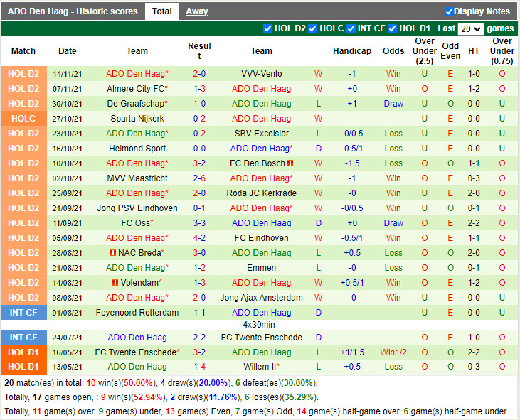Click HOL D1 league cell on 16/05/21 row
Viewport: 520px width, 420px height.
tap(23, 352)
